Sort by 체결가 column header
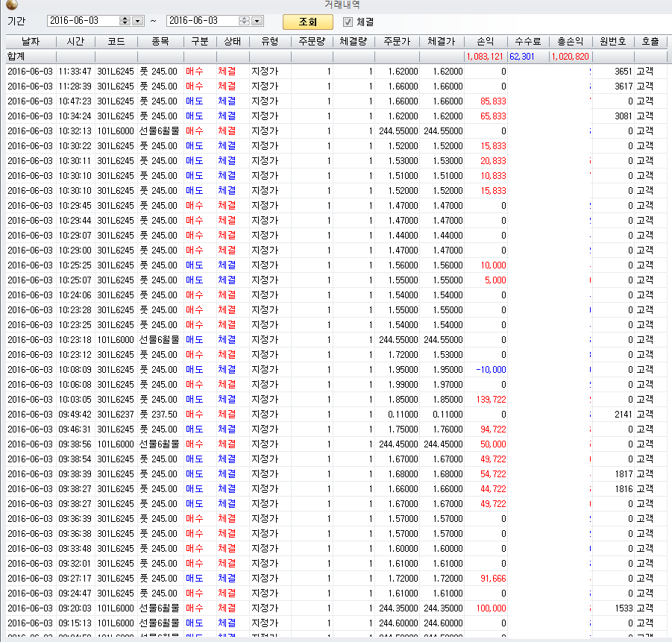Viewport: 672px width, 642px height. tap(442, 42)
